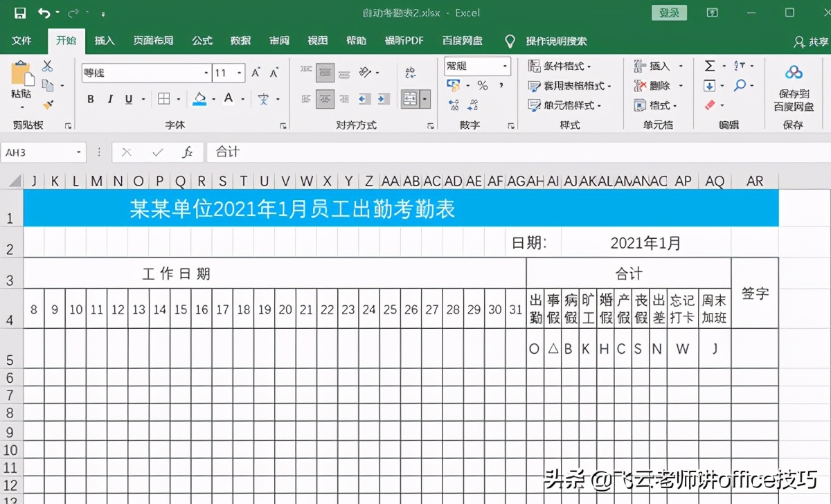Switch to the 插入 ribbon tab
Viewport: 831px width, 504px height.
click(x=104, y=41)
